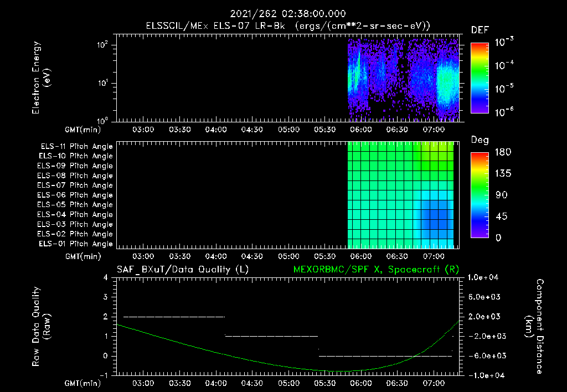The width and height of the screenshot is (567, 392).
Task: Click the ELS-08 Pitch Angle row label
Action: [75, 176]
